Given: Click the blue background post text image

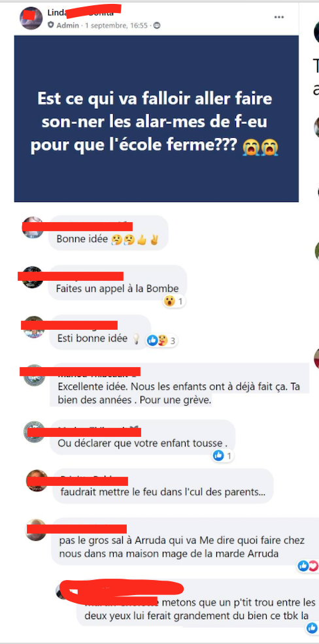Looking at the screenshot, I should pos(156,119).
